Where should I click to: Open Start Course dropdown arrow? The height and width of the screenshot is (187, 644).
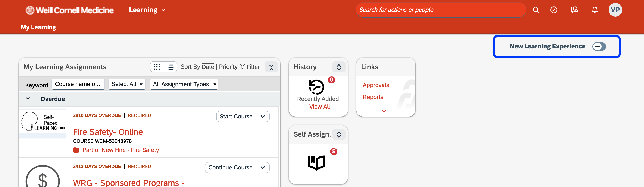click(263, 117)
